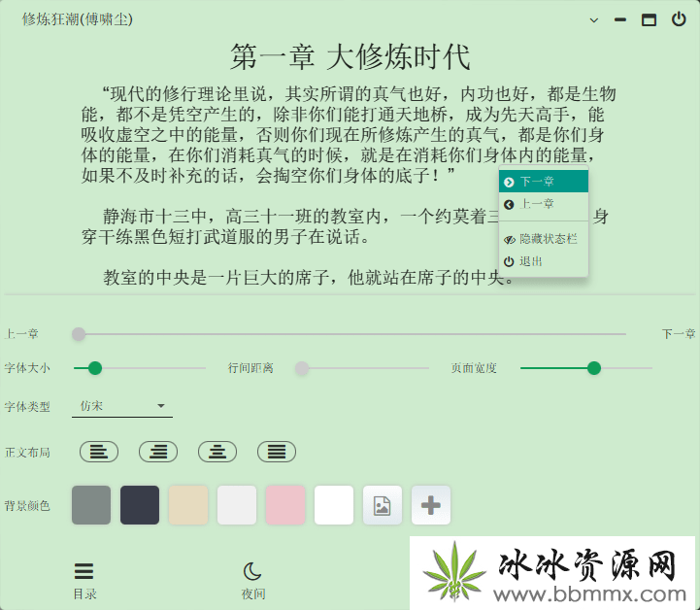Maximize the reader window

[649, 20]
